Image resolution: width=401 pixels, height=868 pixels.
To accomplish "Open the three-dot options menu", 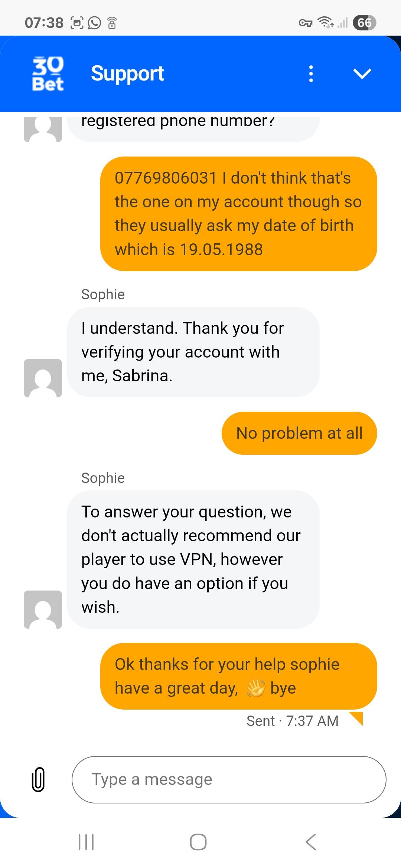I will point(311,73).
